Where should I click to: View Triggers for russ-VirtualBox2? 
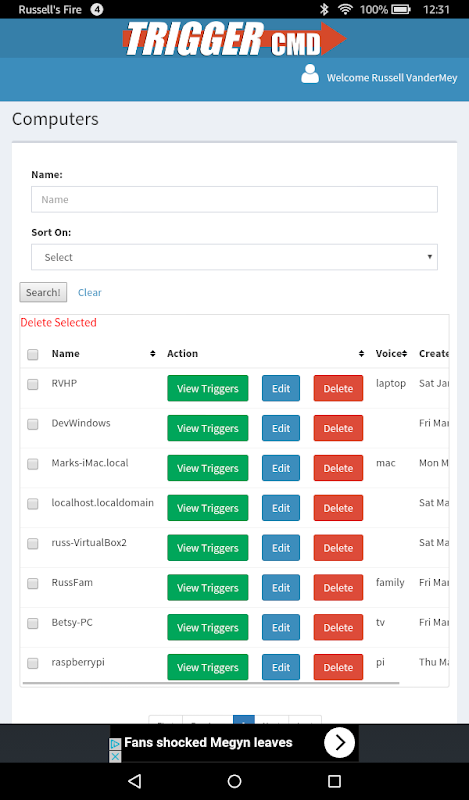(208, 547)
